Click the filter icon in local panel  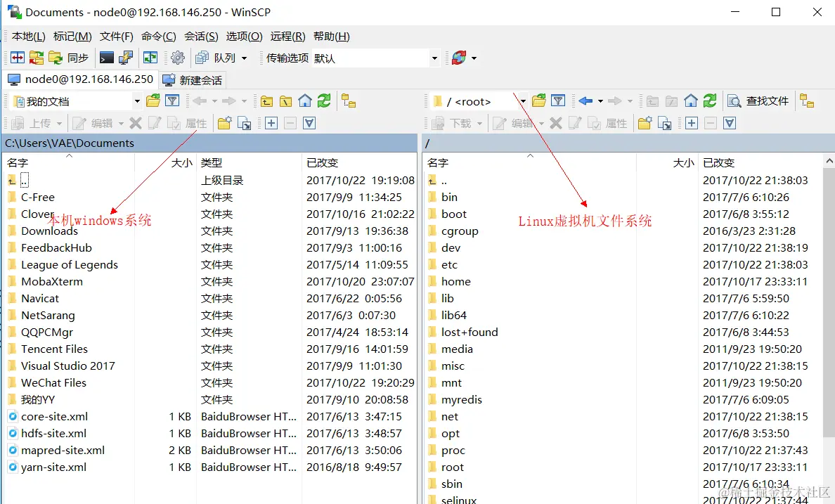coord(172,101)
